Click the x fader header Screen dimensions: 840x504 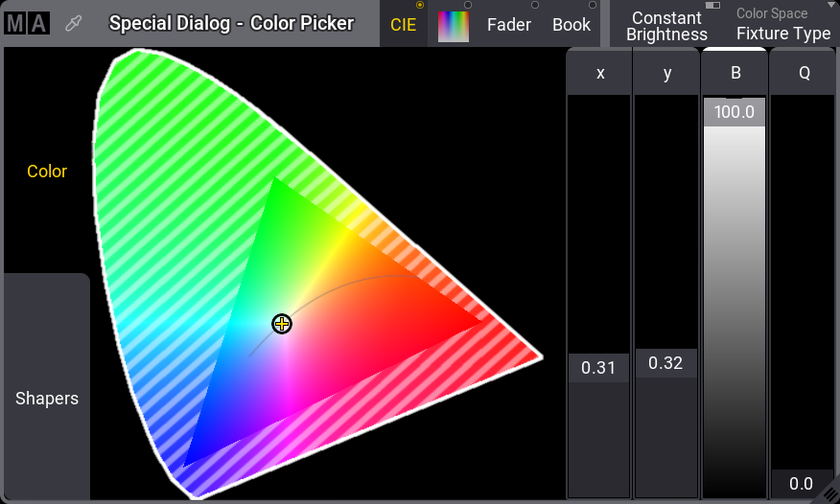click(599, 73)
